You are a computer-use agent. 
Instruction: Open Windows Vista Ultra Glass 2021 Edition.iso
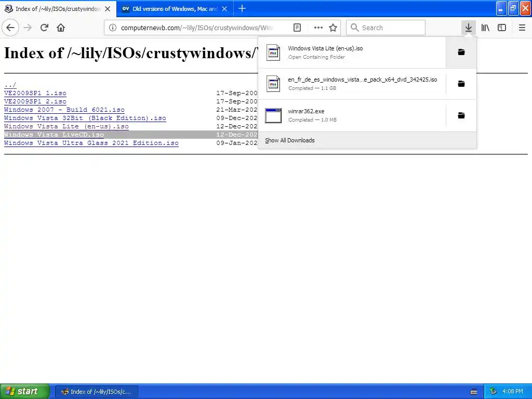pos(91,143)
